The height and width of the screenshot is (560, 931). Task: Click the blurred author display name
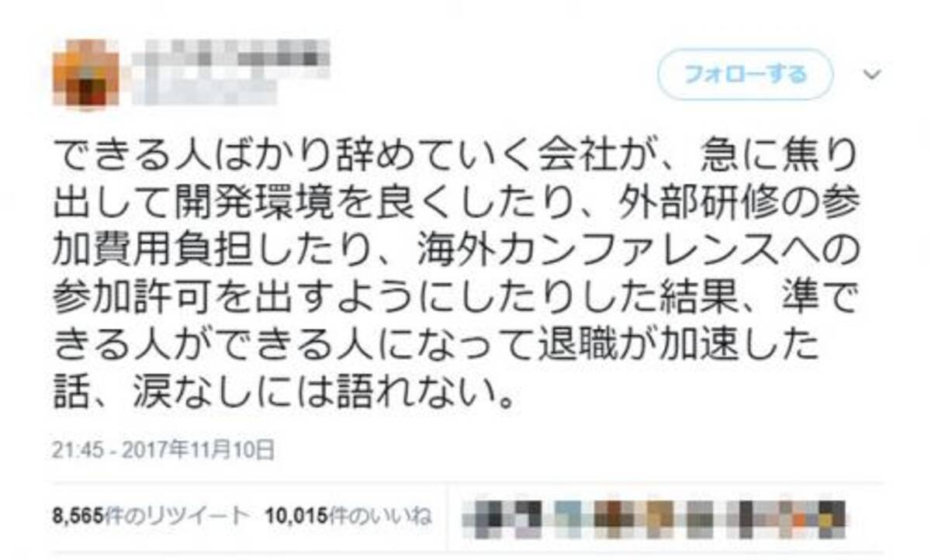[x=233, y=56]
